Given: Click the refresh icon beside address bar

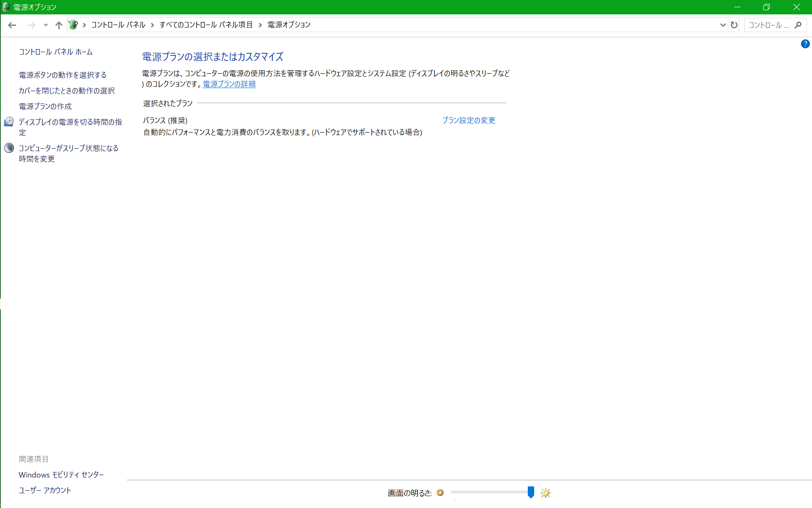Looking at the screenshot, I should point(734,25).
